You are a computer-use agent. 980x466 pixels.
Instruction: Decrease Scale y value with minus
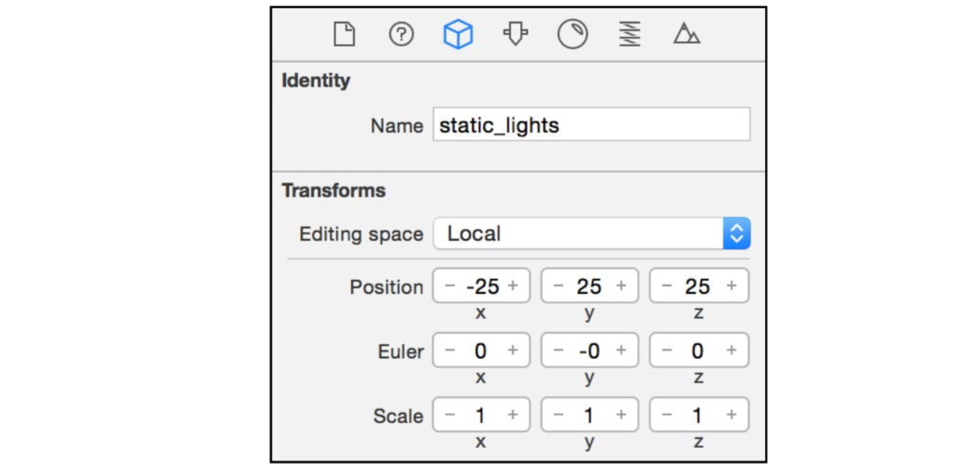[559, 415]
